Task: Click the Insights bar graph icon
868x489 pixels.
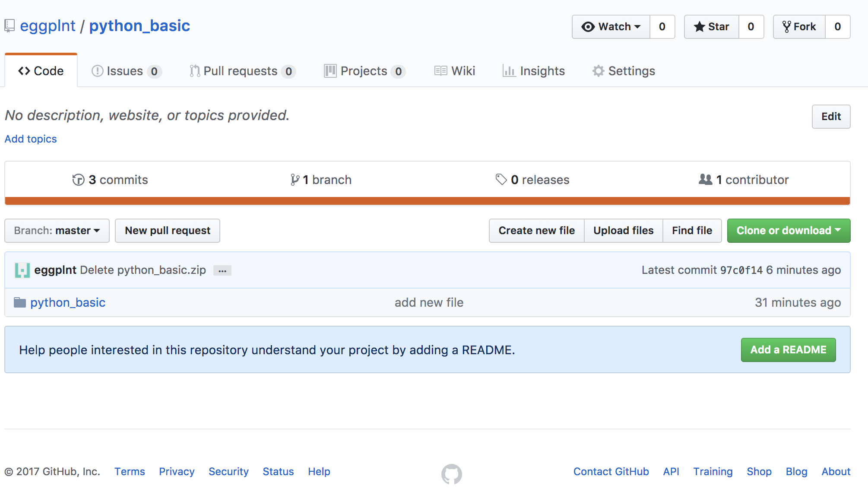Action: coord(509,71)
